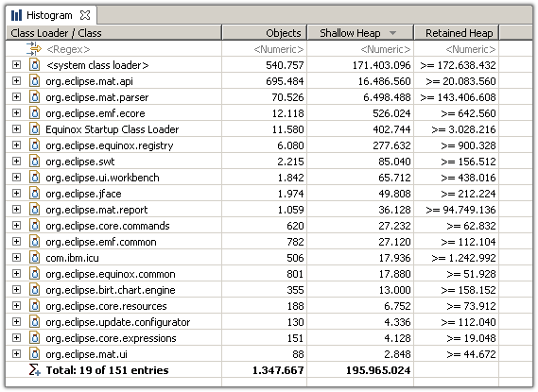Image resolution: width=538 pixels, height=392 pixels.
Task: Expand the org.eclipse.mat.api row
Action: click(x=16, y=81)
